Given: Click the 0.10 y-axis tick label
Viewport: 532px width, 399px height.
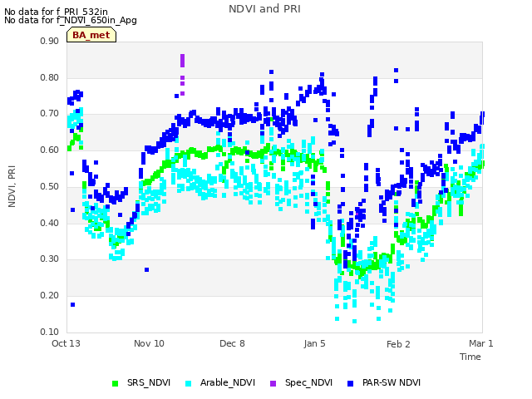Looking at the screenshot, I should pyautogui.click(x=49, y=332).
